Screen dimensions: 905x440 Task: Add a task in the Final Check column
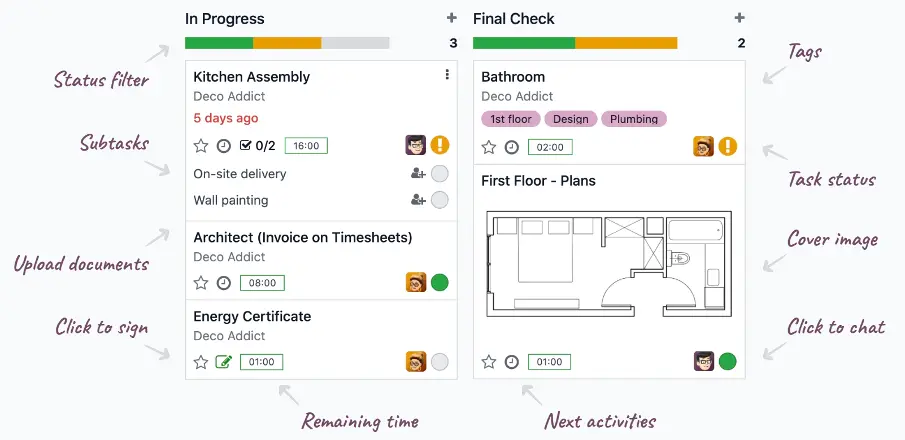[x=739, y=18]
